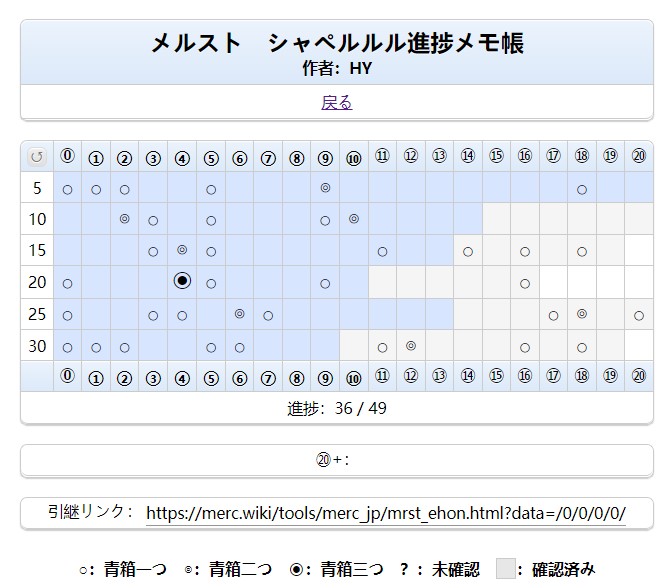This screenshot has height=588, width=672.
Task: Click the bottom header for column ⓪
Action: click(67, 375)
